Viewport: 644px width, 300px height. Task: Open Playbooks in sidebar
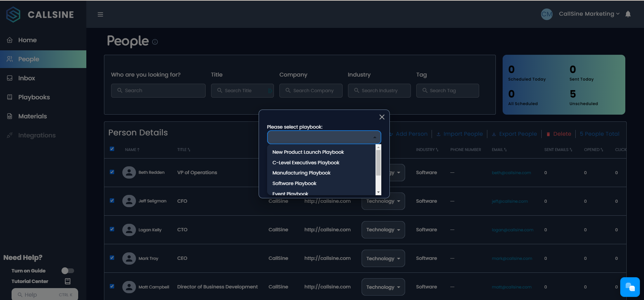34,97
